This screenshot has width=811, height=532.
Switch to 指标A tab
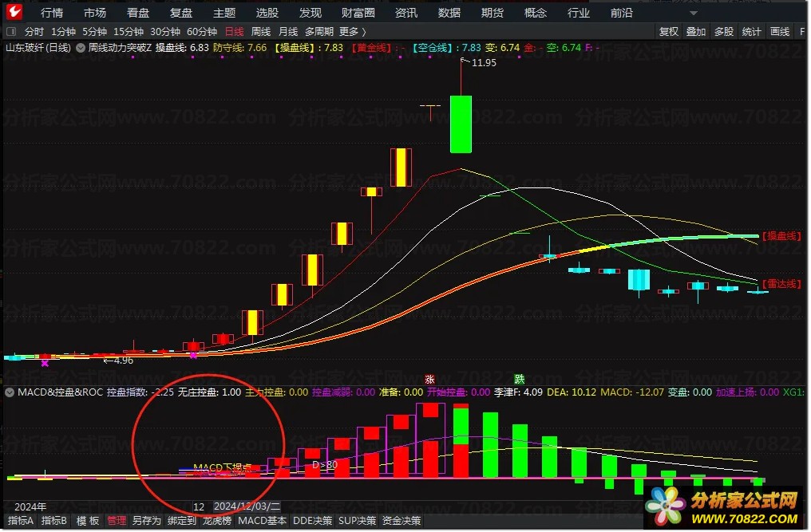pyautogui.click(x=21, y=521)
